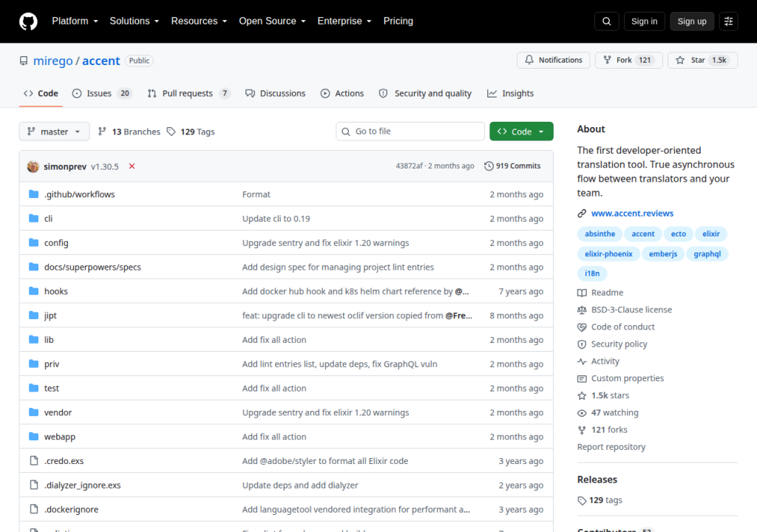Expand the Open Source menu

(272, 21)
